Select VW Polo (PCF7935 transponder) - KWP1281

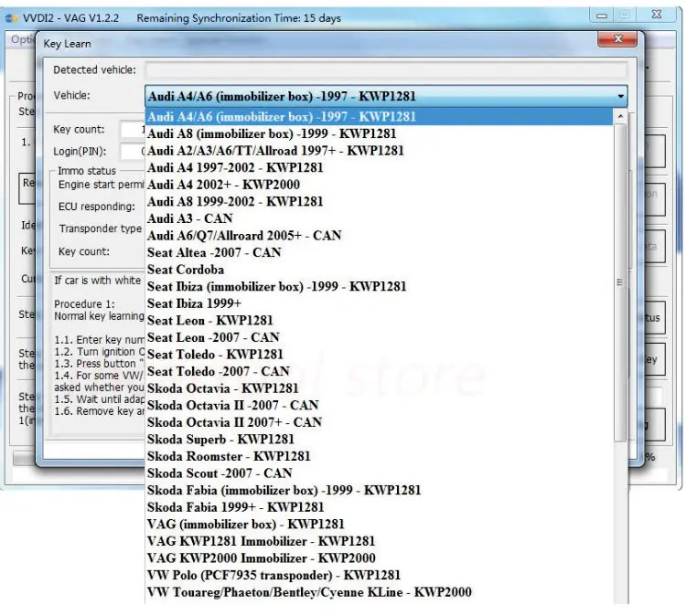coord(380,576)
